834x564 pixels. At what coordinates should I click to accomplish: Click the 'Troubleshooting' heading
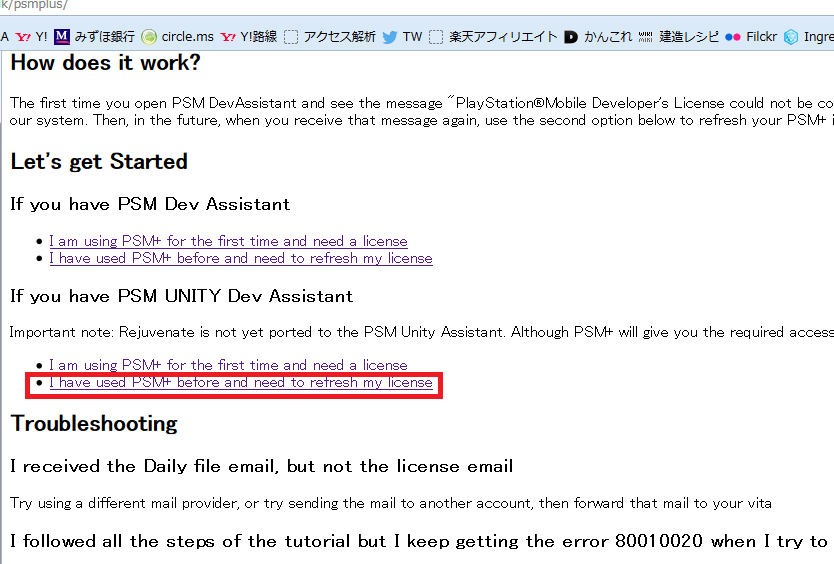point(94,424)
